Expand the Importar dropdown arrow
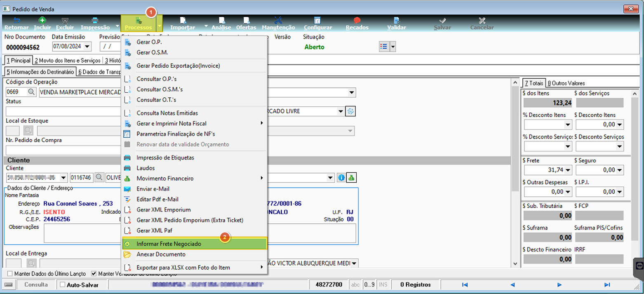Viewport: 644px width, 294px height. click(206, 26)
